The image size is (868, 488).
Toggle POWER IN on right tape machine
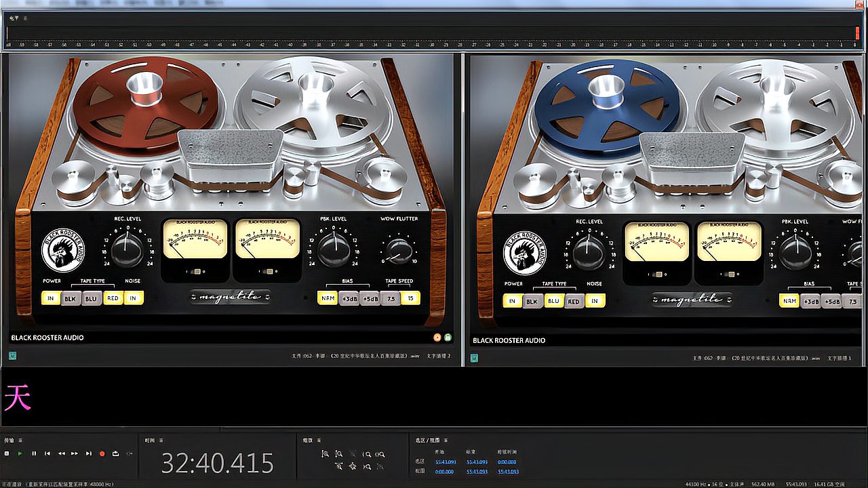[512, 301]
